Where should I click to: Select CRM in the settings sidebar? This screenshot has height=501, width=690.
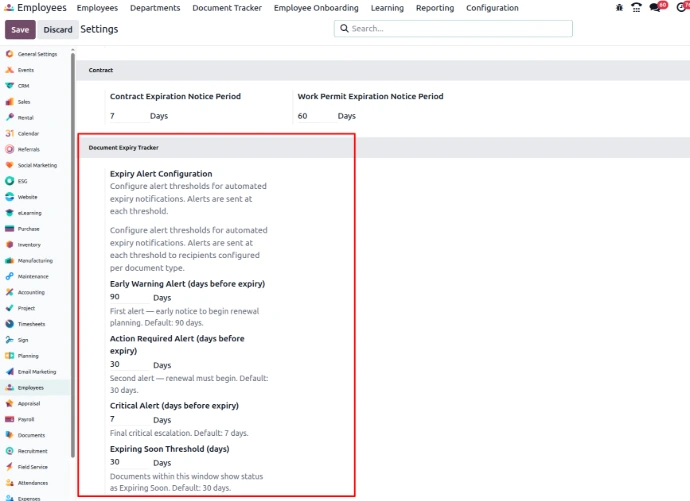click(x=22, y=86)
